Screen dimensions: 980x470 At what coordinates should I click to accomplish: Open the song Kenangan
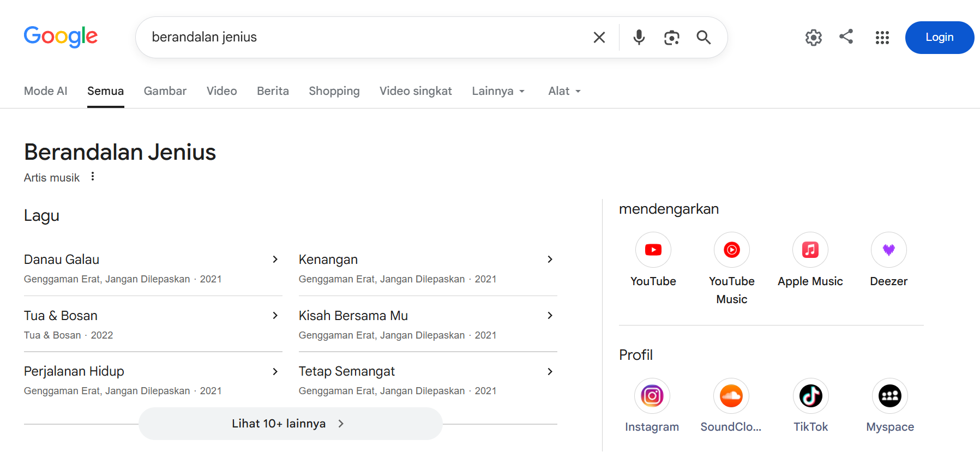click(328, 260)
